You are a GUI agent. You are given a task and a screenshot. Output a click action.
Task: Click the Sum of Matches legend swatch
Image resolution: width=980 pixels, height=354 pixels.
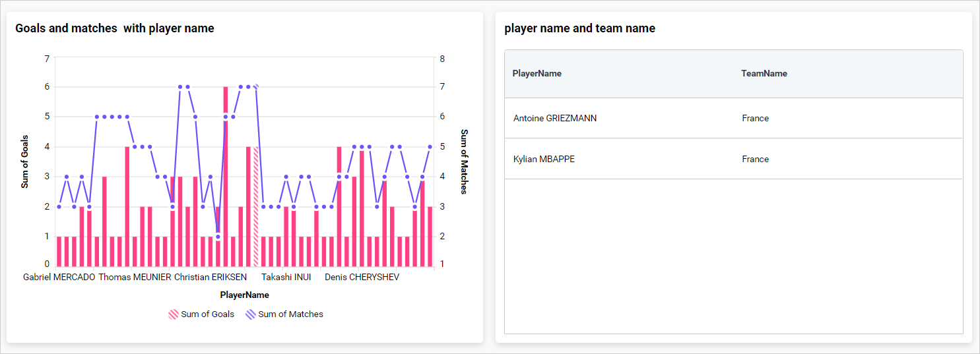click(x=251, y=314)
